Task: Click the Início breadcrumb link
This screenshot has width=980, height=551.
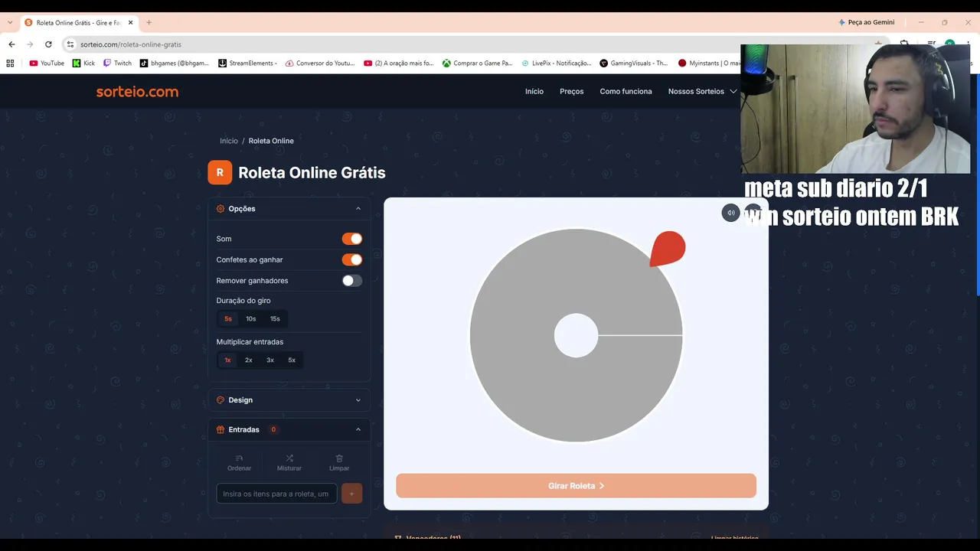Action: point(229,141)
